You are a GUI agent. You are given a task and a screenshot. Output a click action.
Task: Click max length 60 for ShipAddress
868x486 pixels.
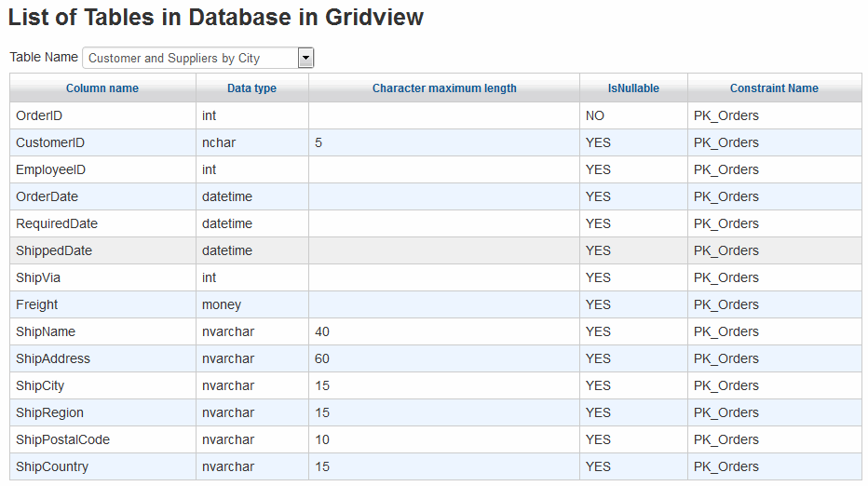click(x=444, y=358)
